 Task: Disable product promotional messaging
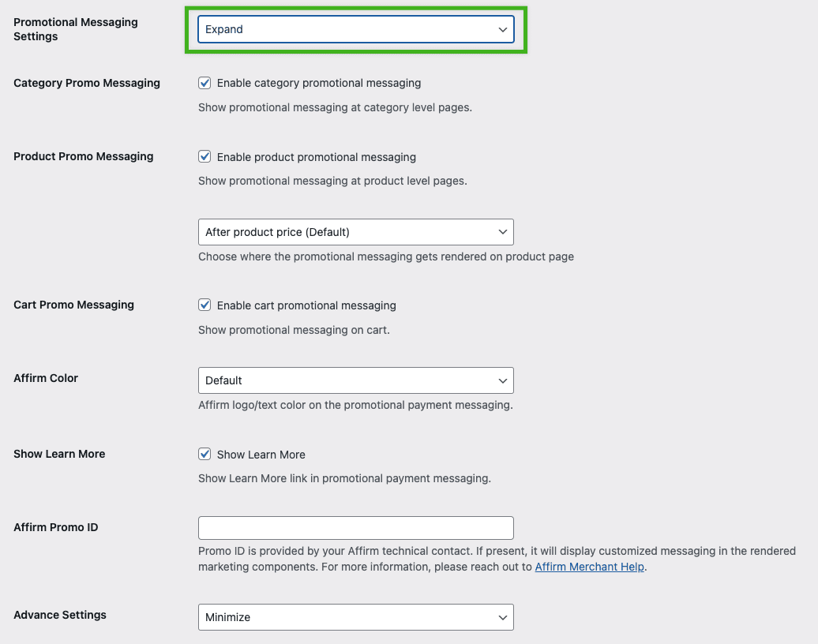click(x=204, y=156)
